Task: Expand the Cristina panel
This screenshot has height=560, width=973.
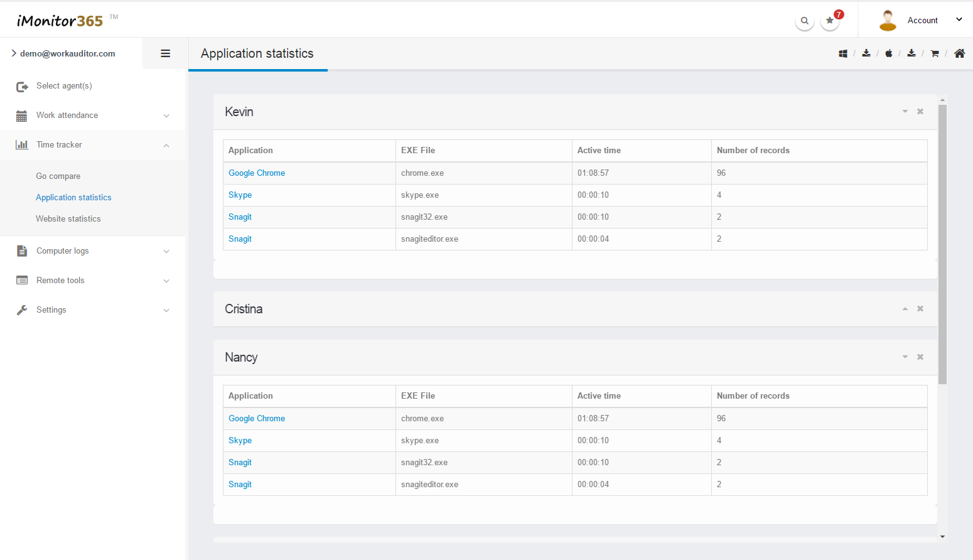Action: (x=905, y=309)
